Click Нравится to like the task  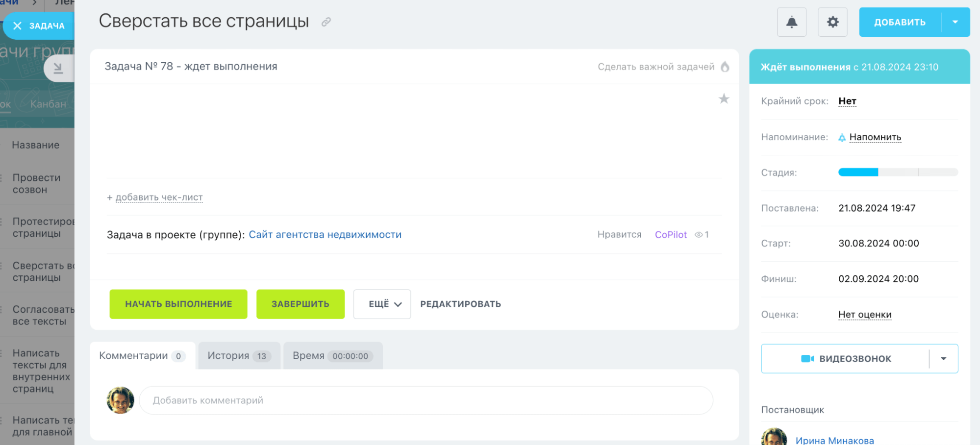pyautogui.click(x=620, y=235)
